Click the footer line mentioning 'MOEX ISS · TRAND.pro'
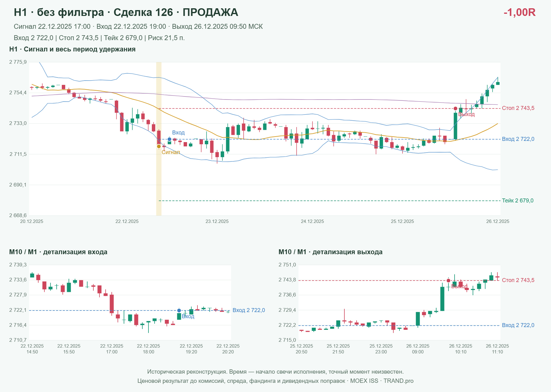The image size is (551, 392). click(275, 381)
